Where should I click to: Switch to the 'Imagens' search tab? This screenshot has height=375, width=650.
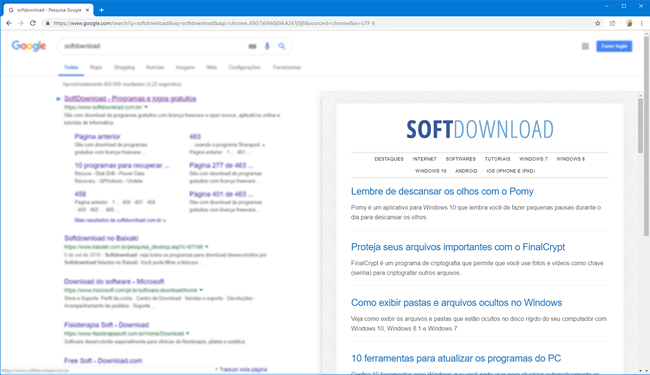point(185,67)
